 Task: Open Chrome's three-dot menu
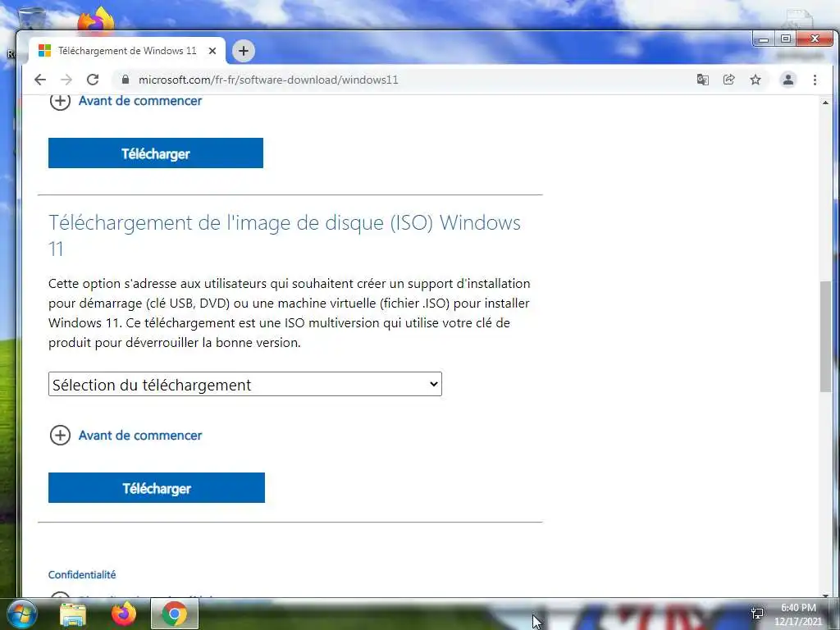[x=815, y=80]
